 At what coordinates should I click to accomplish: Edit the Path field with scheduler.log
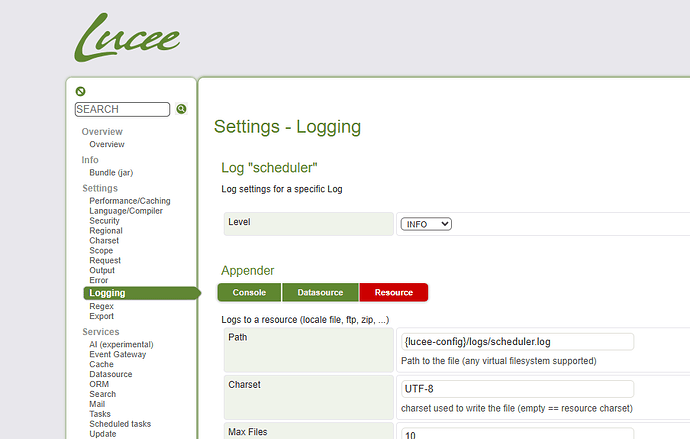[x=518, y=342]
